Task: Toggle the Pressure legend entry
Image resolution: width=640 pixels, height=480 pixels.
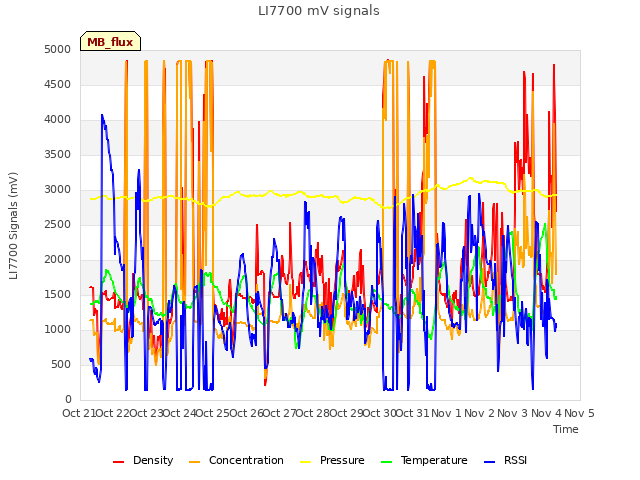Action: pos(332,460)
